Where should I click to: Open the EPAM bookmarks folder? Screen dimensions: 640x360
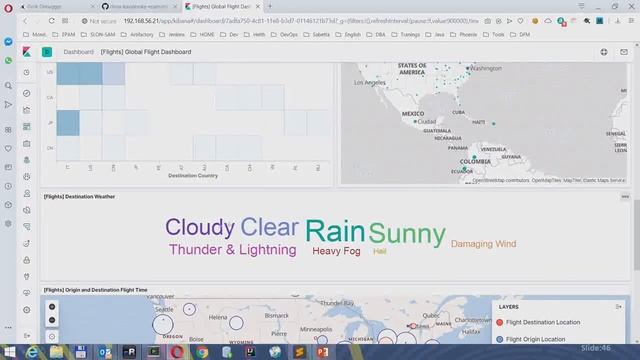[64, 35]
